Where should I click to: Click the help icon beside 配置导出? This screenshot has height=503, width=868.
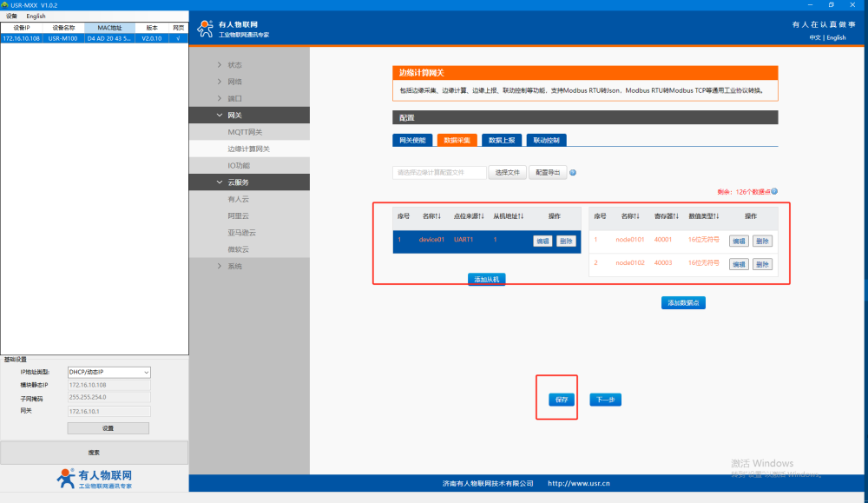[574, 173]
